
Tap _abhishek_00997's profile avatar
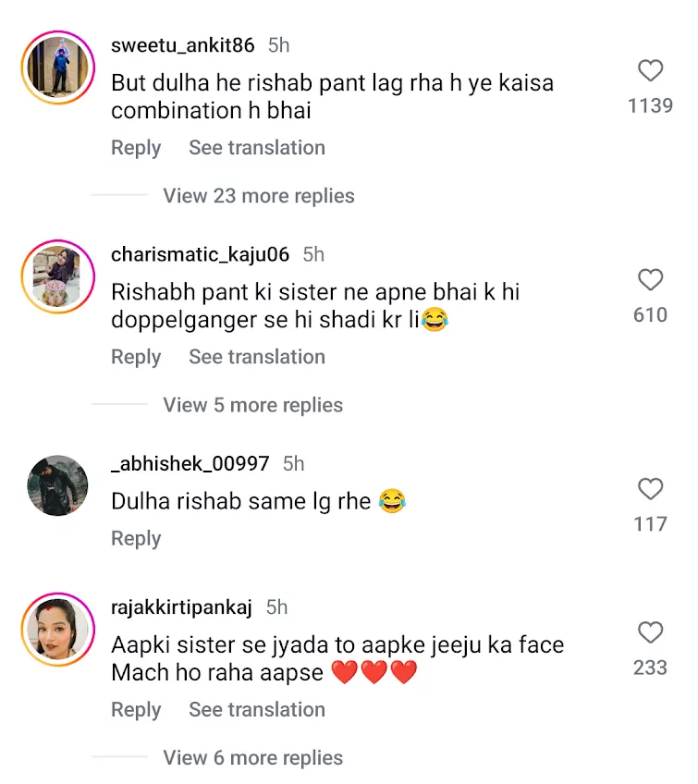tap(58, 485)
